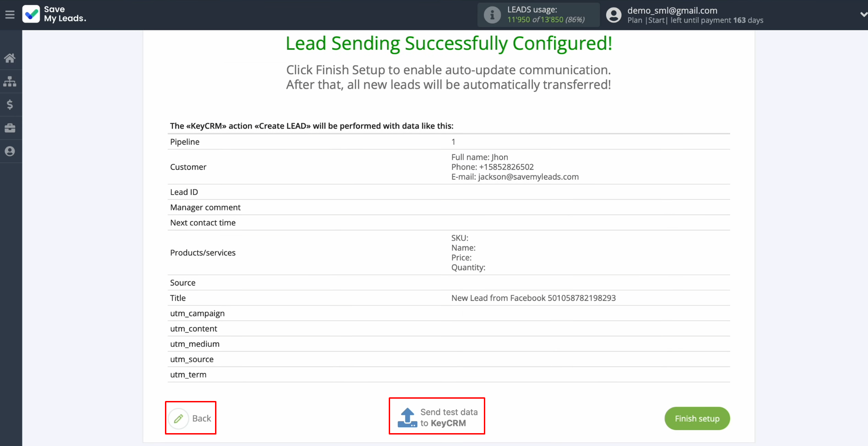The height and width of the screenshot is (446, 868).
Task: Click the Plan Start payment days text
Action: tap(695, 20)
